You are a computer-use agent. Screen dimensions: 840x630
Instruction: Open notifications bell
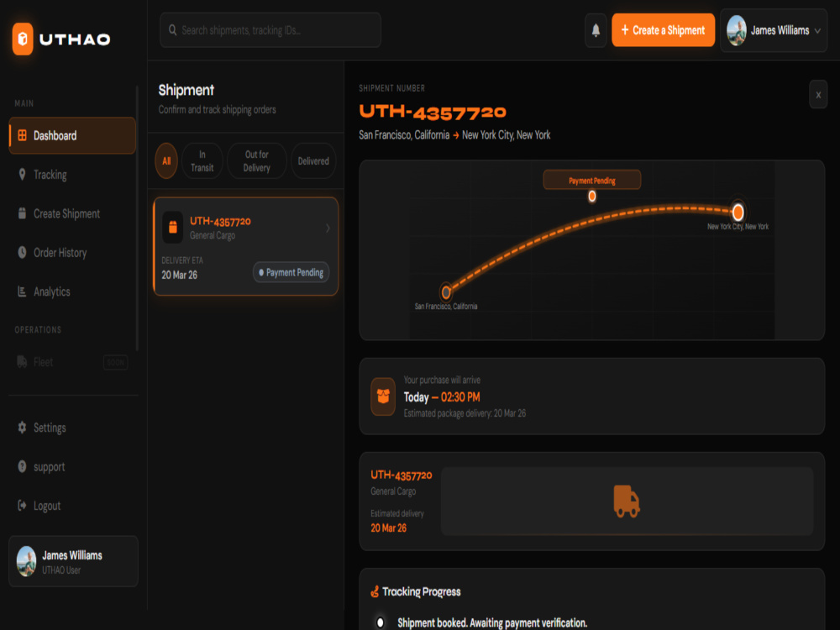coord(596,30)
